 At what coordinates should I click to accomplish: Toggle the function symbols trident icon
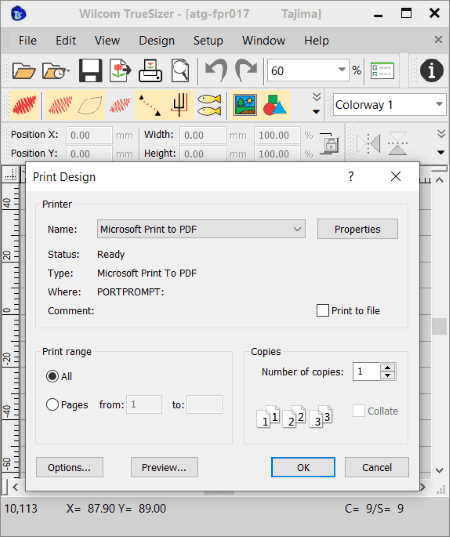(179, 105)
